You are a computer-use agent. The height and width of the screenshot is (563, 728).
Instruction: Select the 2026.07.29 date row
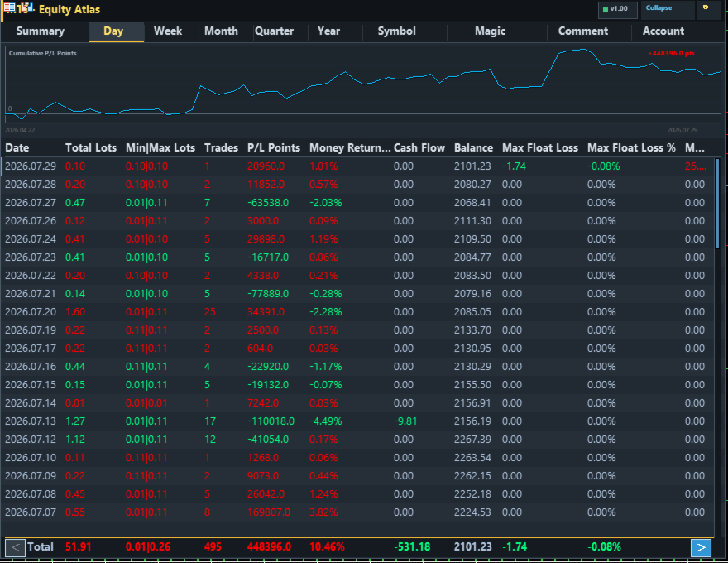coord(357,166)
